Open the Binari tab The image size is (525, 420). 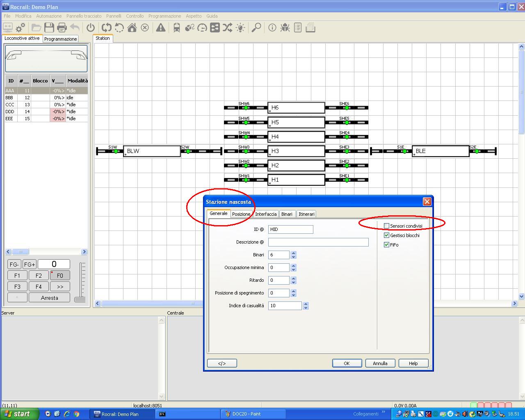click(287, 214)
